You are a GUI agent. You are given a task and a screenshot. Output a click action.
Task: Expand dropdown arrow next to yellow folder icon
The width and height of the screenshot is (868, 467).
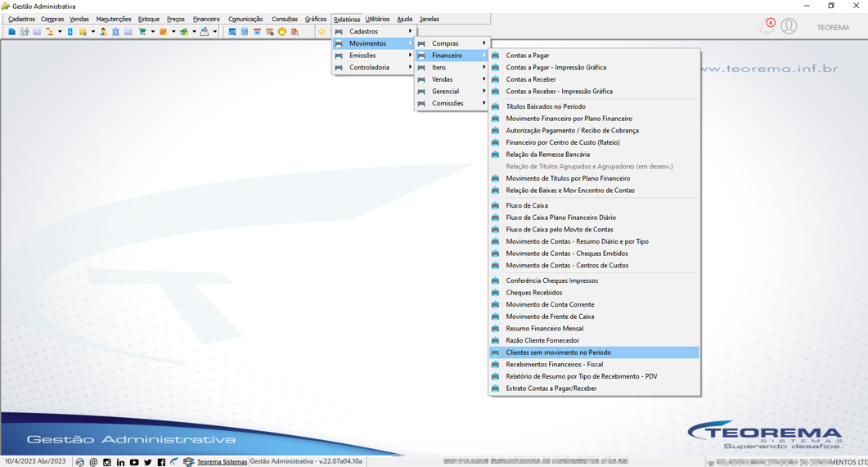tap(93, 32)
